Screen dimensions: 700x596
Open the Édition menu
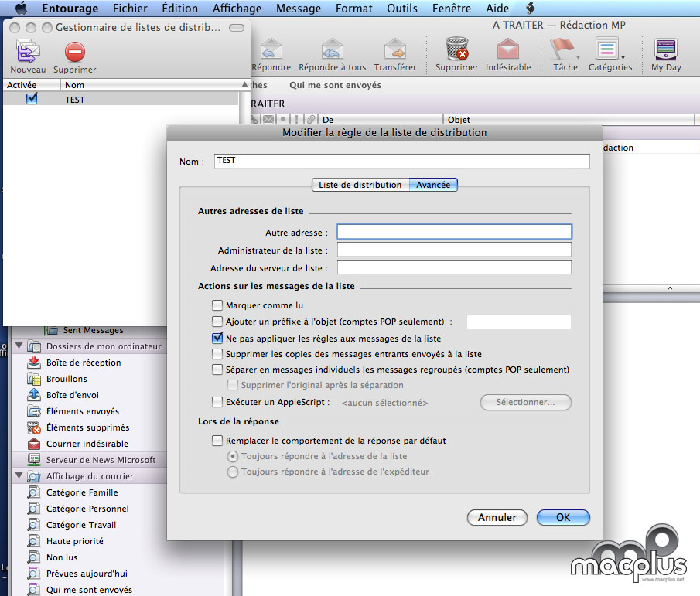coord(180,8)
